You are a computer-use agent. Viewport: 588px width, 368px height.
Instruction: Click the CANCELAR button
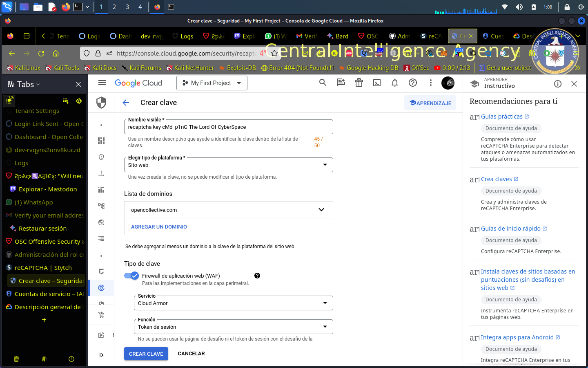191,354
